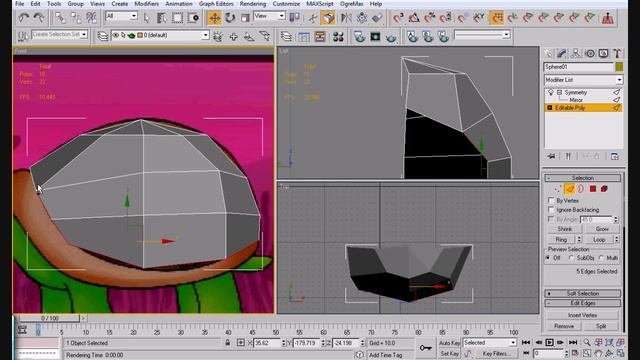
Task: Open the Graph Editors menu
Action: pos(216,4)
